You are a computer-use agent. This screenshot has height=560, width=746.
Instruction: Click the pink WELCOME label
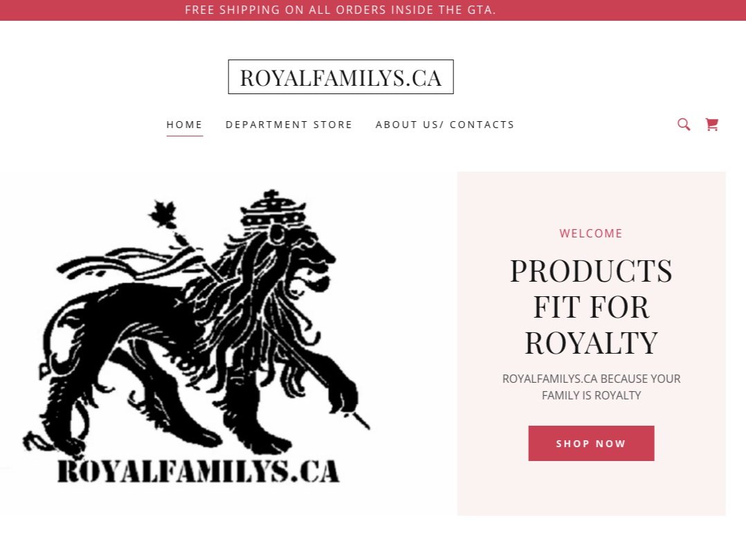(591, 233)
